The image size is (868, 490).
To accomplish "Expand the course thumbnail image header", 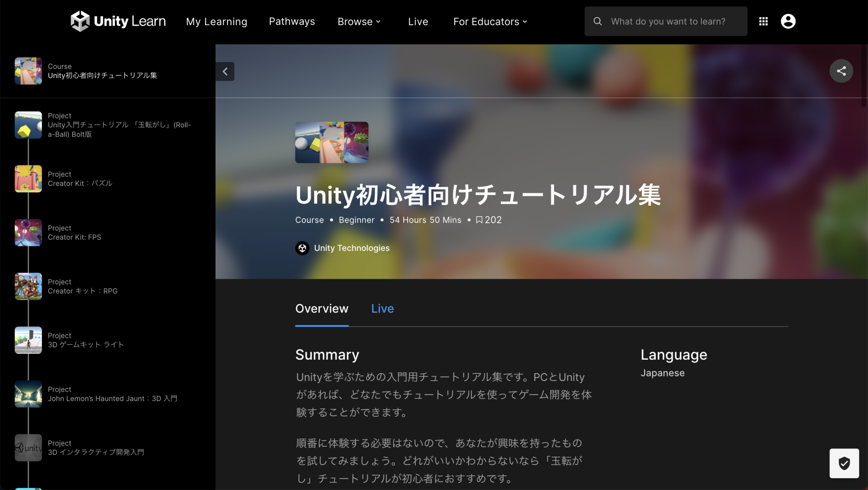I will pos(331,142).
